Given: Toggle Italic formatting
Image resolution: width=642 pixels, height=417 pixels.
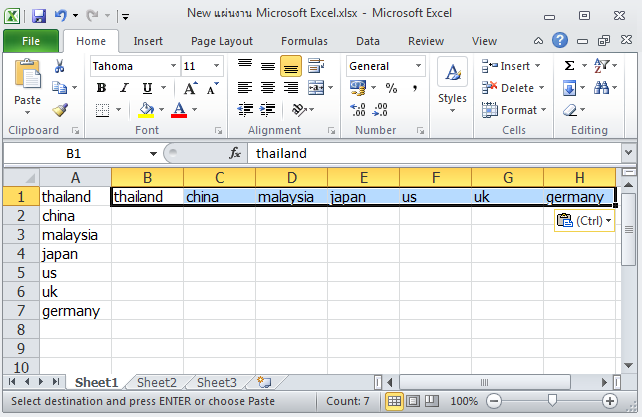Looking at the screenshot, I should point(125,88).
